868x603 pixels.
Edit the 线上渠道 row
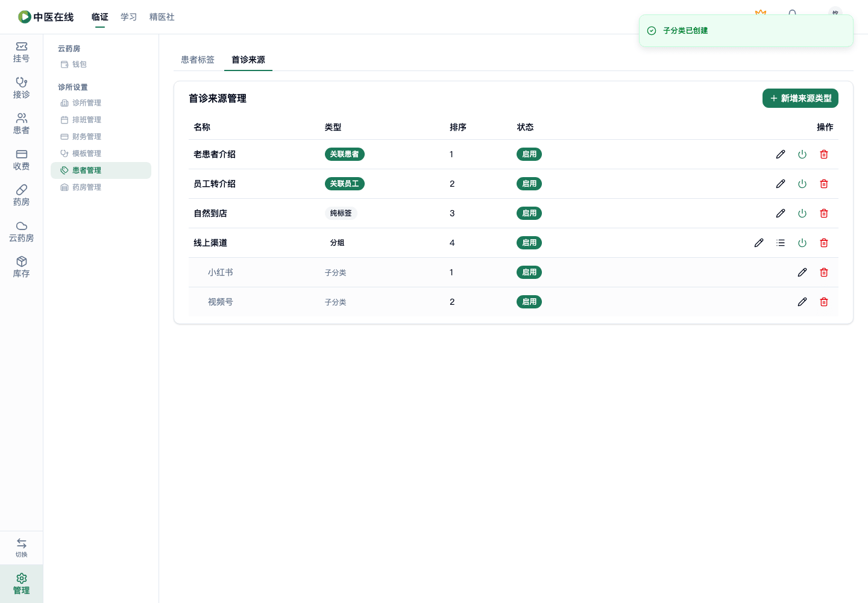pyautogui.click(x=759, y=243)
